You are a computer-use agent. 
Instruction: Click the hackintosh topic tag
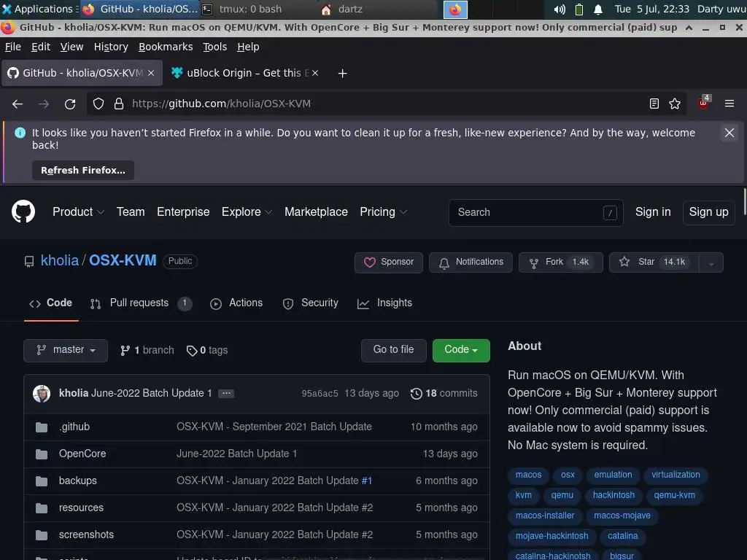click(614, 495)
